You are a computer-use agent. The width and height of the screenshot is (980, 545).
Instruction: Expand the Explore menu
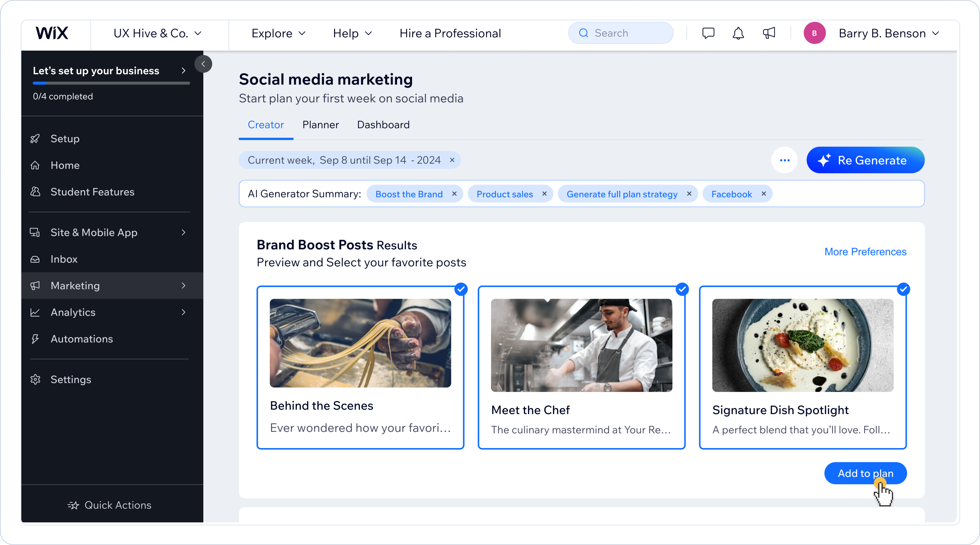pos(278,33)
